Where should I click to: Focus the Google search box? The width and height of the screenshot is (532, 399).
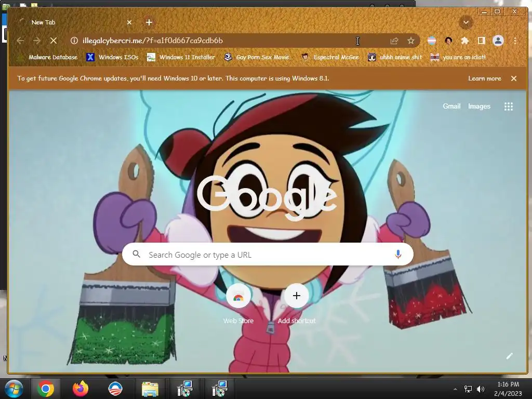[268, 255]
